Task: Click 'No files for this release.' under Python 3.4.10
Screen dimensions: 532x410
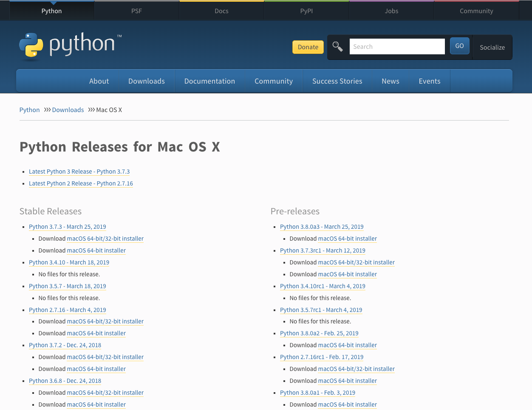Action: pyautogui.click(x=69, y=274)
